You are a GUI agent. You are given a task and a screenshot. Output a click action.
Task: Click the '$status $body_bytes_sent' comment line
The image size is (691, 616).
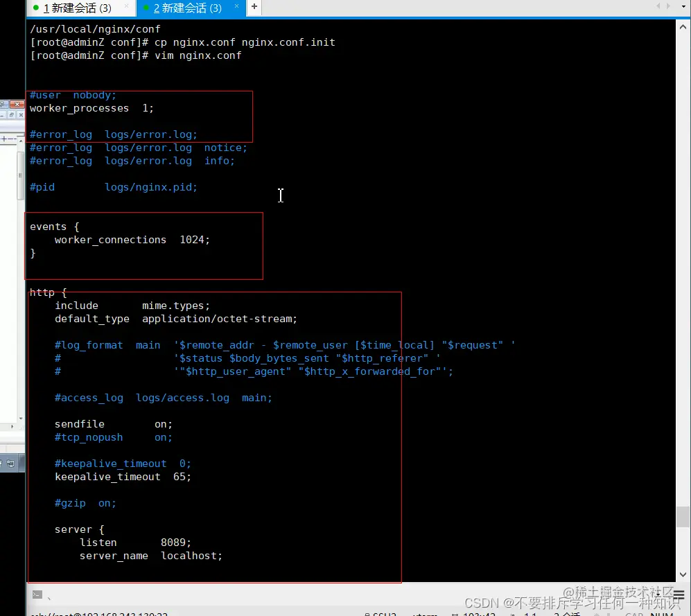[x=247, y=359]
